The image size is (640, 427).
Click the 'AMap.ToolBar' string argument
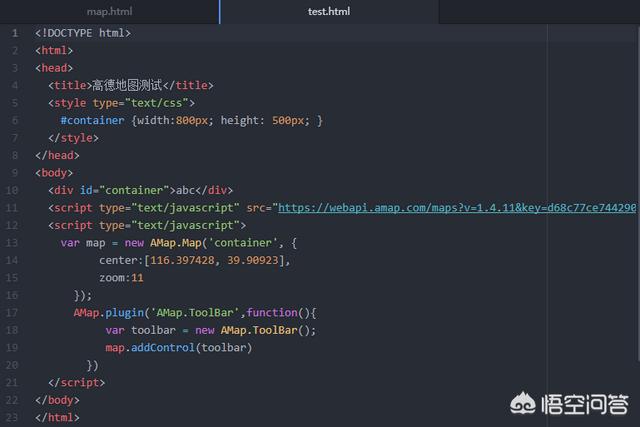click(x=195, y=313)
